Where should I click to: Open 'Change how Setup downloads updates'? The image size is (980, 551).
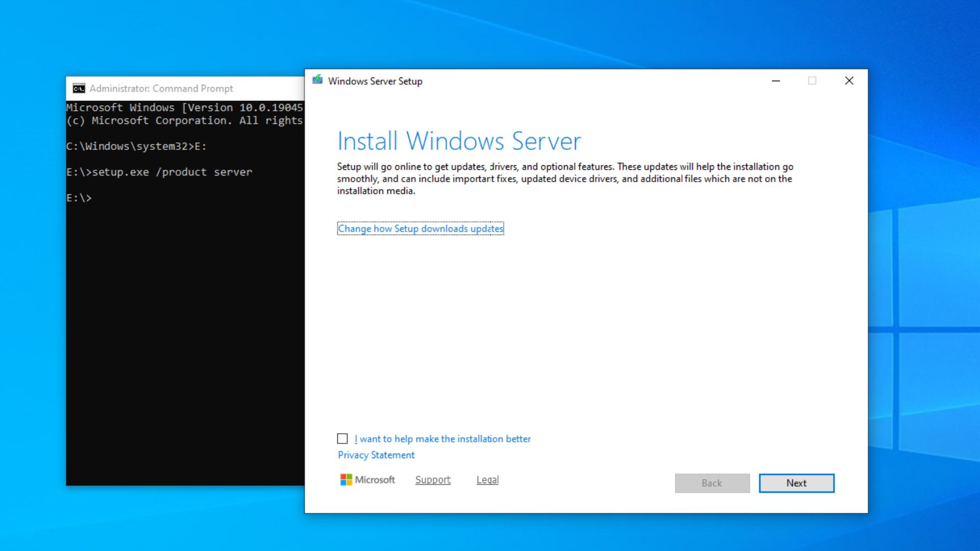[x=420, y=229]
